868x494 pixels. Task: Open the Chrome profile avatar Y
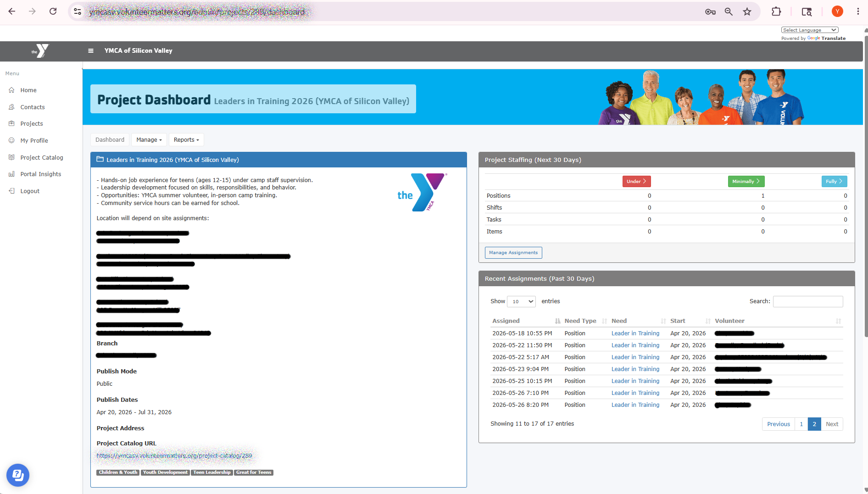pos(837,11)
